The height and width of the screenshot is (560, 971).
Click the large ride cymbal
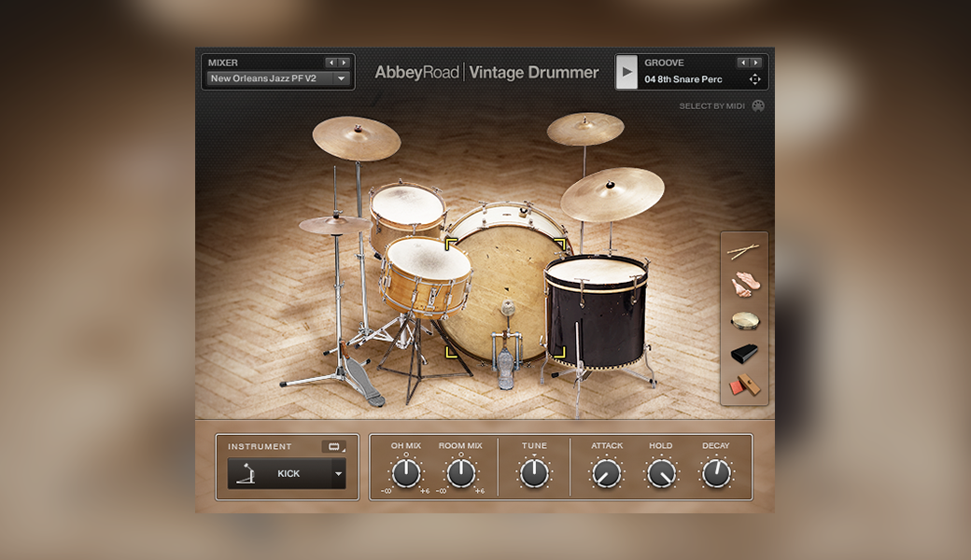pyautogui.click(x=612, y=194)
